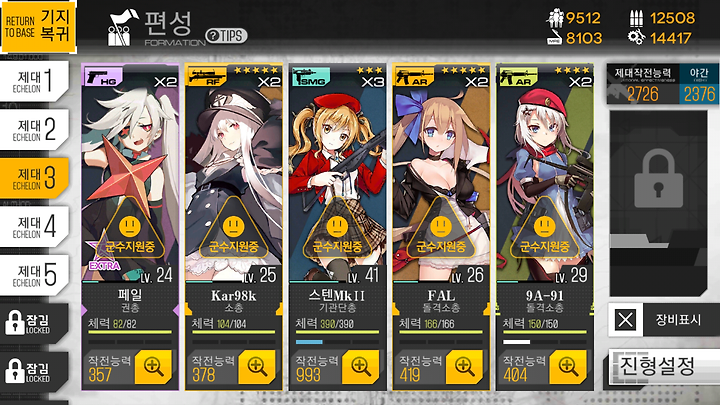Switch to 제대 2 echelon tab
This screenshot has height=405, width=720.
pyautogui.click(x=34, y=129)
